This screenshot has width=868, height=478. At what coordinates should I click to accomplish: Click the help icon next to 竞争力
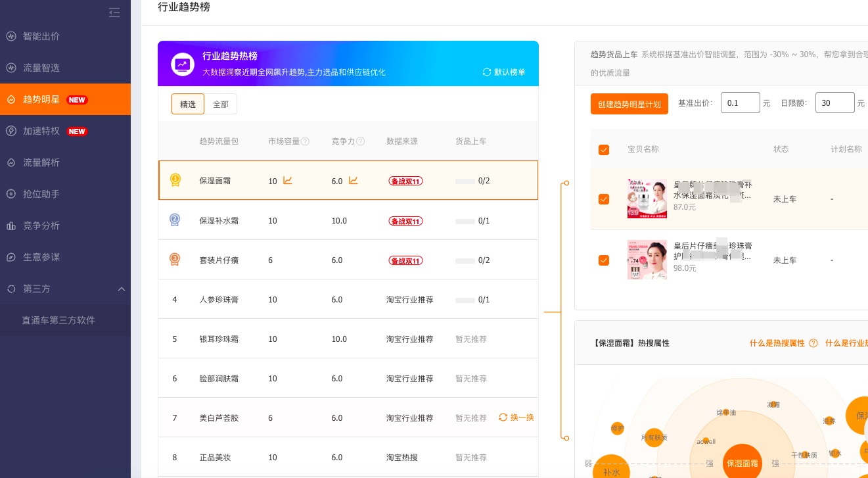(361, 141)
